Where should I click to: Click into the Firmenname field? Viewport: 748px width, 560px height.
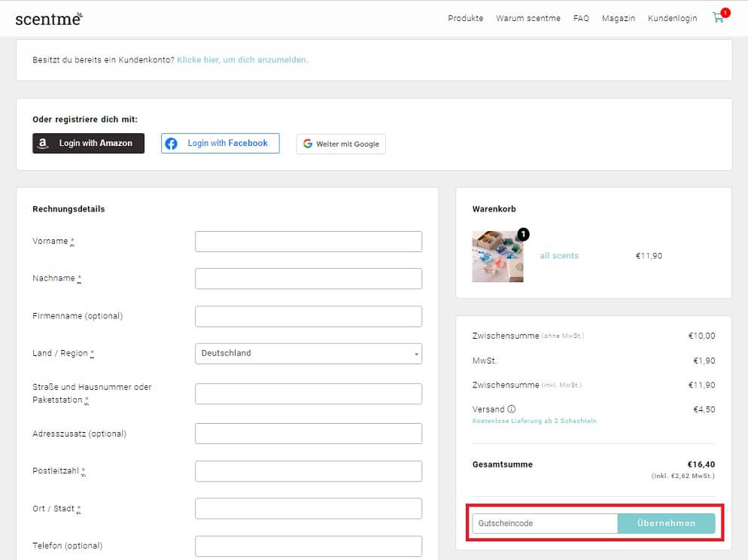coord(309,316)
